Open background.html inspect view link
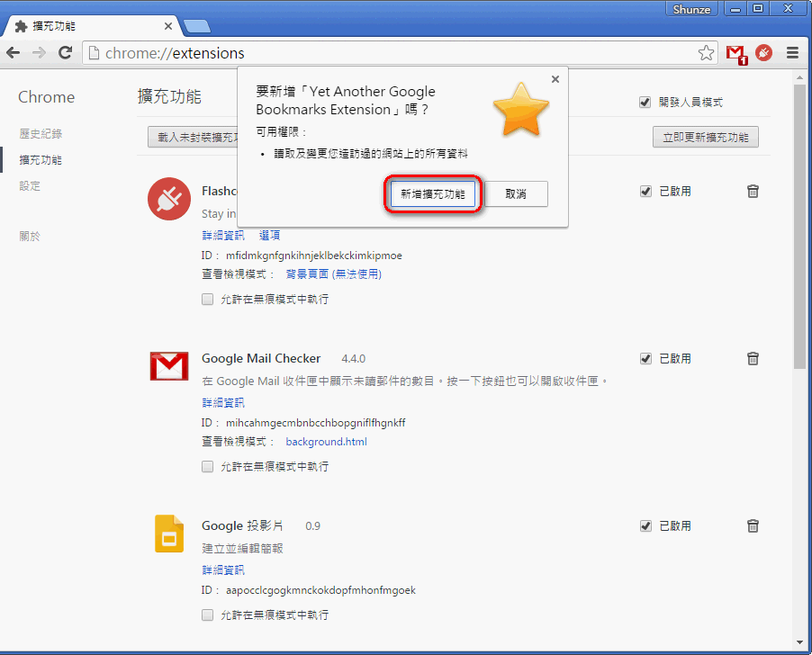This screenshot has width=812, height=655. point(326,442)
